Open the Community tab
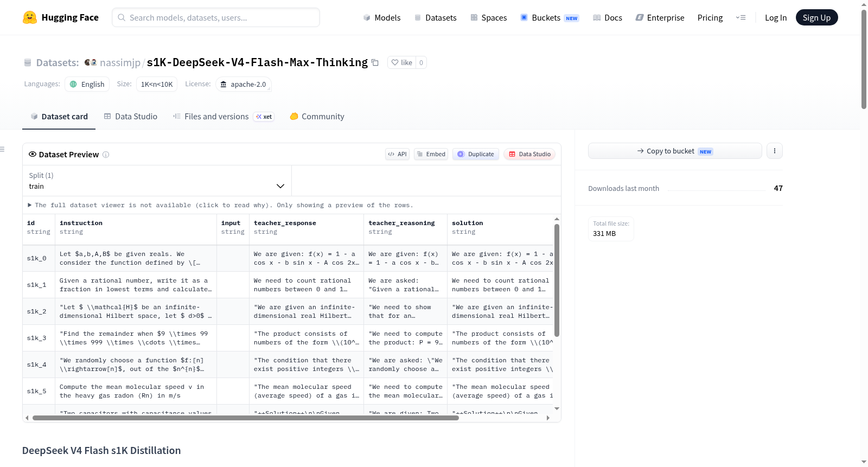This screenshot has width=868, height=467. [x=317, y=117]
